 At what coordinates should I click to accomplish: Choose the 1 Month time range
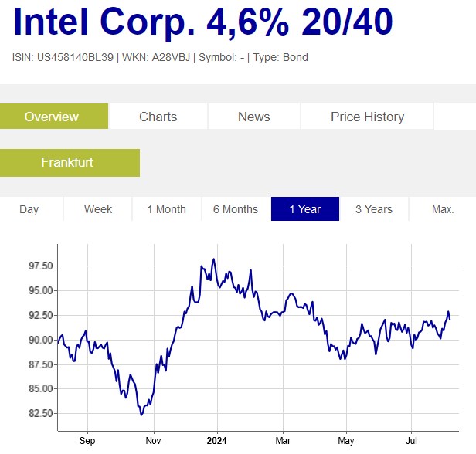[166, 209]
